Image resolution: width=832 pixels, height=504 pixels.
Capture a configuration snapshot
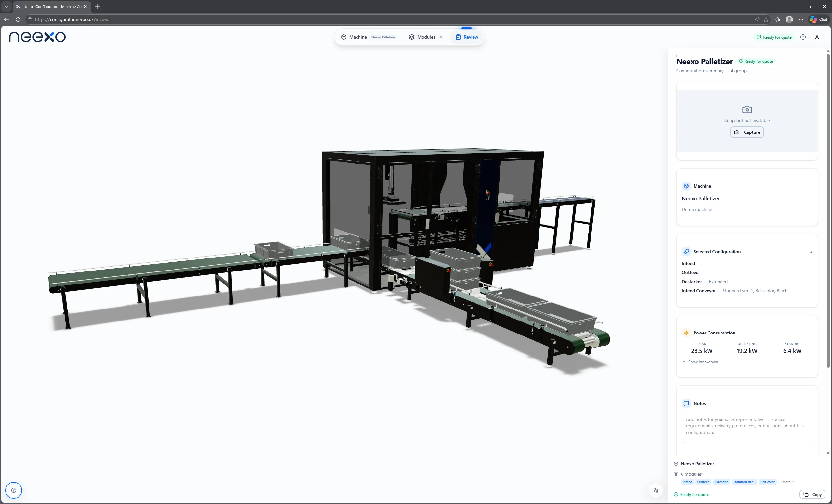747,132
